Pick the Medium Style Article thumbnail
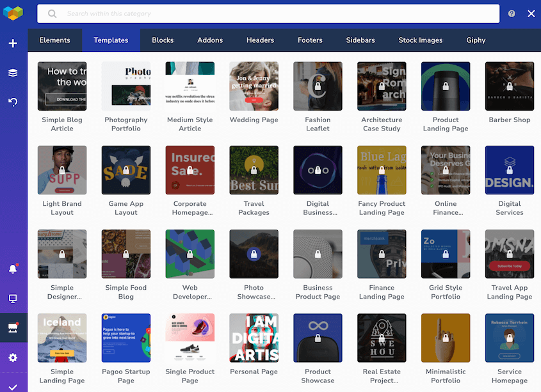541x392 pixels. [190, 86]
